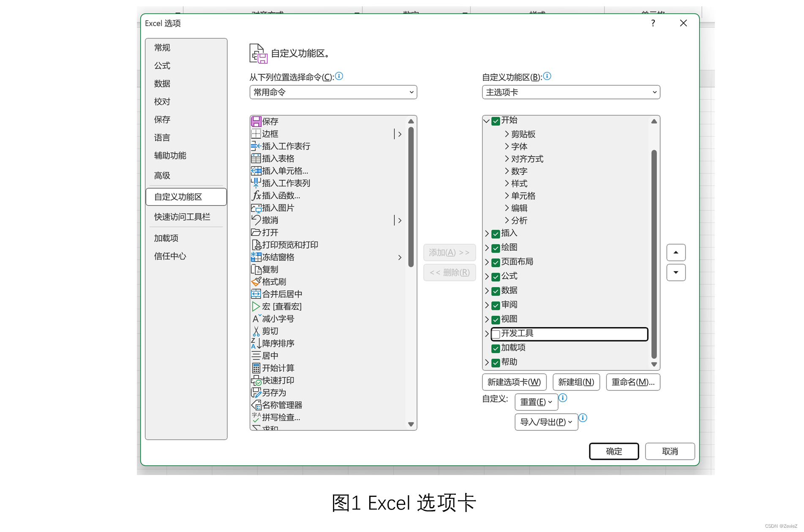Select the 居中 center align icon

click(x=256, y=356)
